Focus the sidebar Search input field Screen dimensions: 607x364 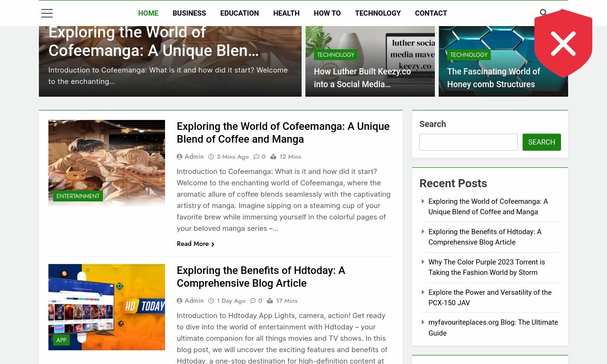tap(469, 142)
